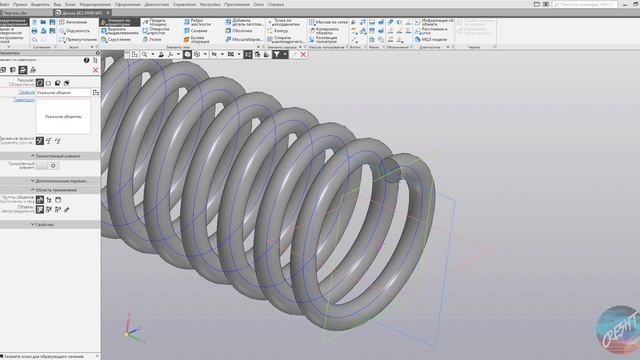This screenshot has height=360, width=640.
Task: Expand the Эскиз group dropdown arrow
Action: click(x=92, y=47)
